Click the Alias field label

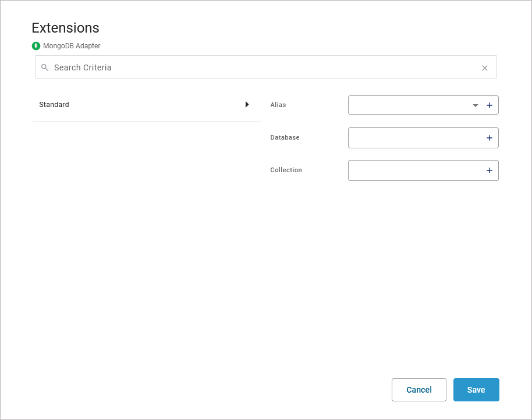[x=278, y=105]
